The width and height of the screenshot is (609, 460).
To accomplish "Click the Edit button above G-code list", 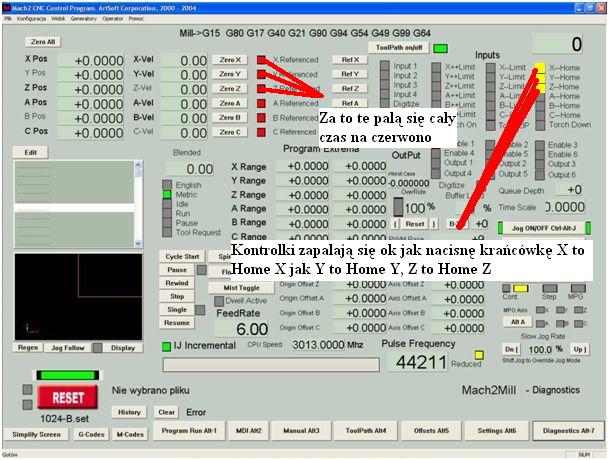I will click(31, 152).
